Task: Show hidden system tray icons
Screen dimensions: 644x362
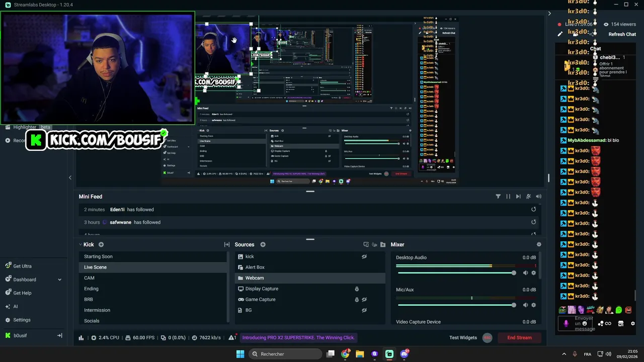Action: click(x=564, y=354)
